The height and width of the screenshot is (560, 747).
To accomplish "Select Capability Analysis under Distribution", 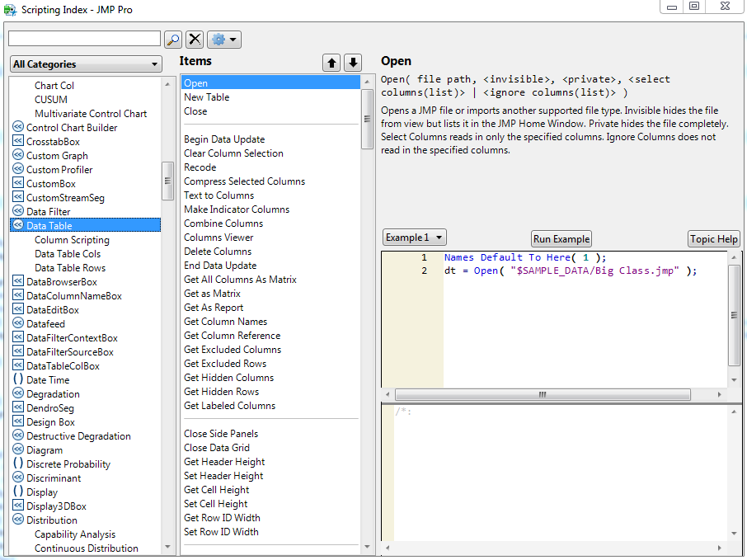I will pos(75,534).
